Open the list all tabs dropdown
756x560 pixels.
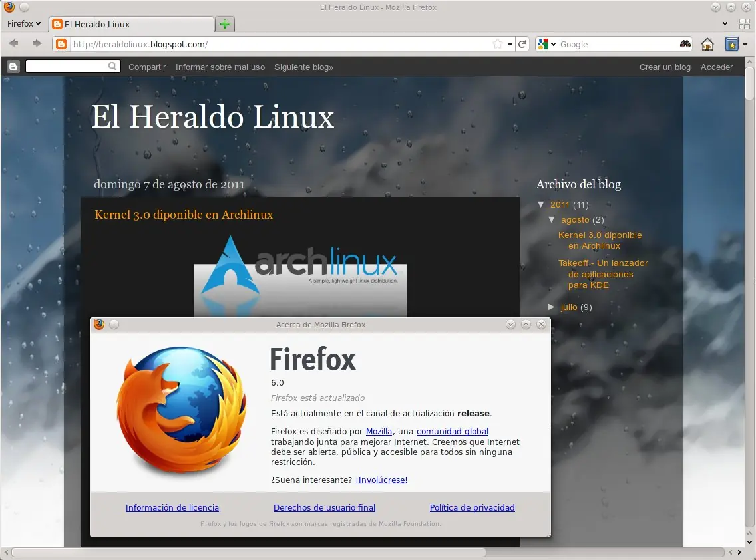[x=725, y=24]
